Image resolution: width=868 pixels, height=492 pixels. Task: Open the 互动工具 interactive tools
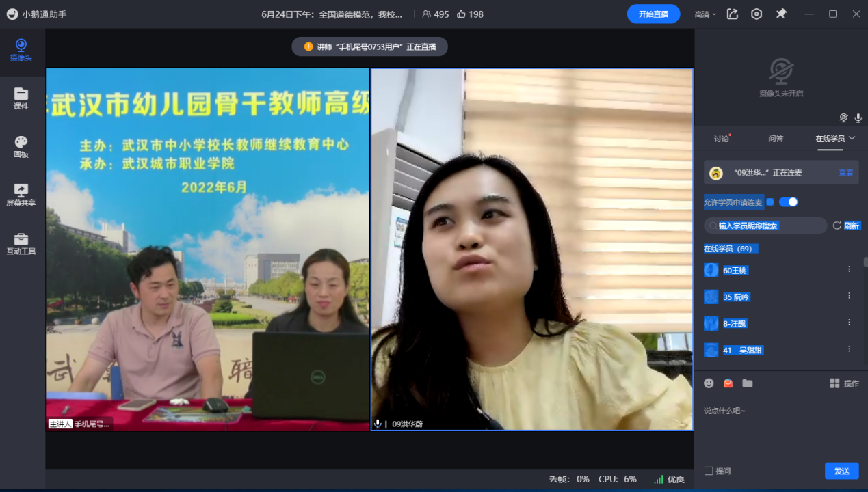click(x=21, y=243)
